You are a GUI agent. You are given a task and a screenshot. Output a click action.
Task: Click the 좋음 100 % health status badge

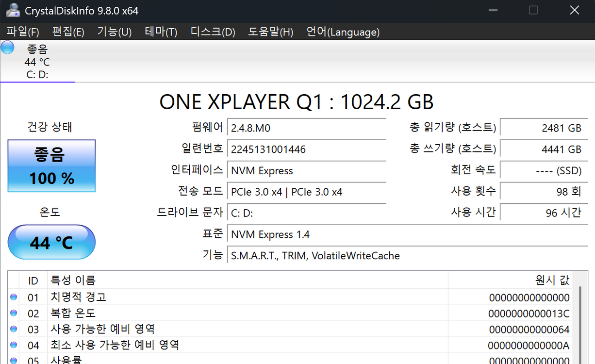(51, 165)
